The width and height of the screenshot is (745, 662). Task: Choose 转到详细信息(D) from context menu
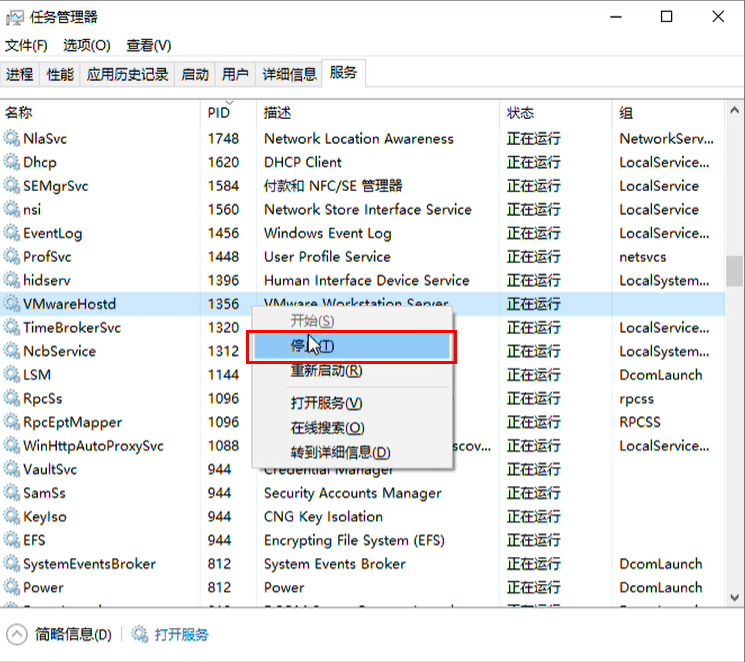[340, 452]
